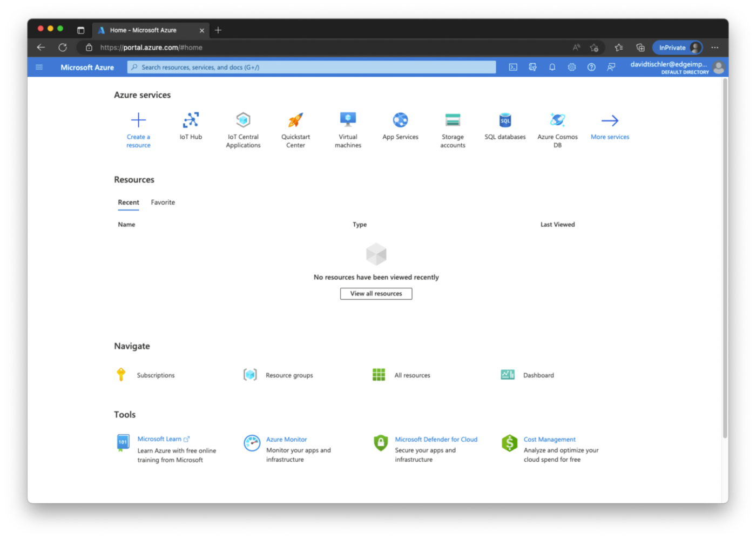Open the All resources grid icon
The image size is (756, 540).
(x=379, y=374)
